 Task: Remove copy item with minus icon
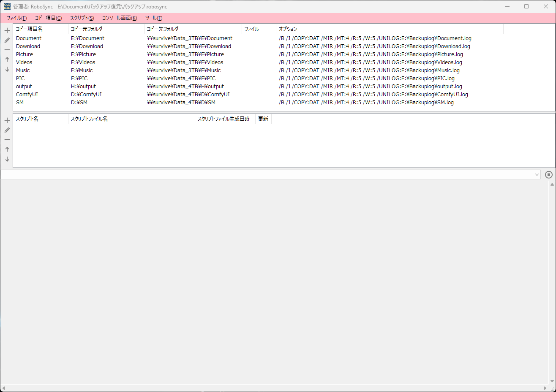click(7, 50)
